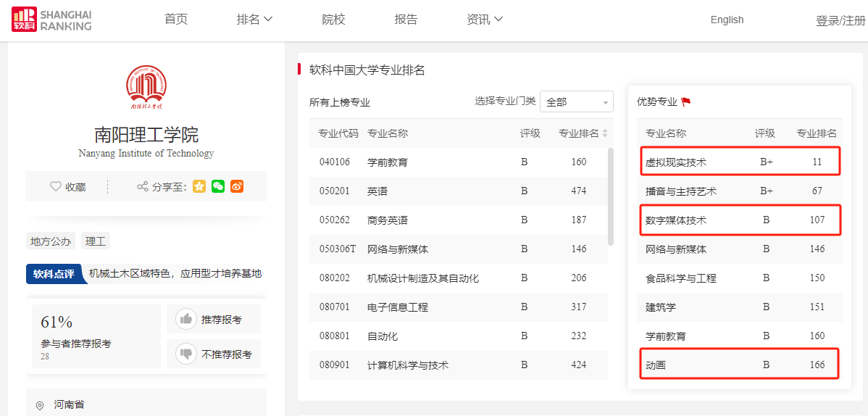Viewport: 868px width, 416px height.
Task: Click the 地方公办 tag
Action: [x=51, y=241]
